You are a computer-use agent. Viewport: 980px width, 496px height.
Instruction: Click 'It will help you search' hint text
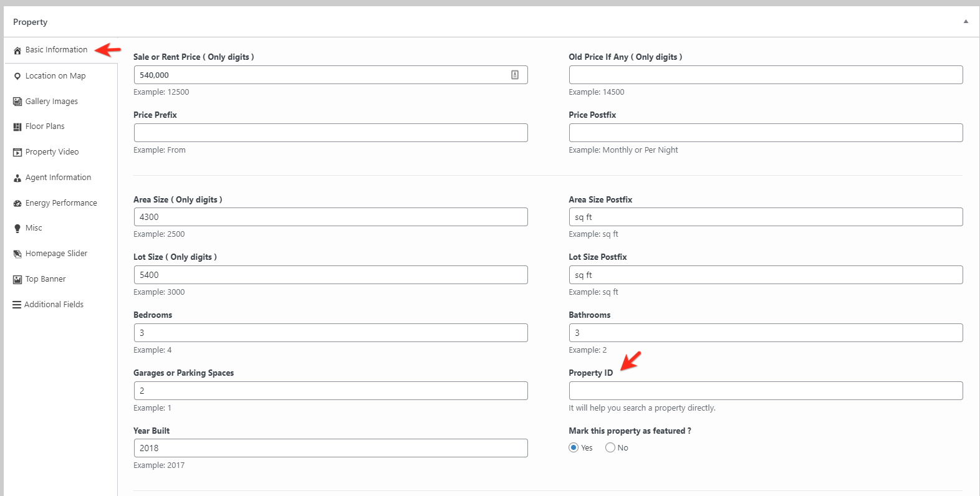click(641, 408)
